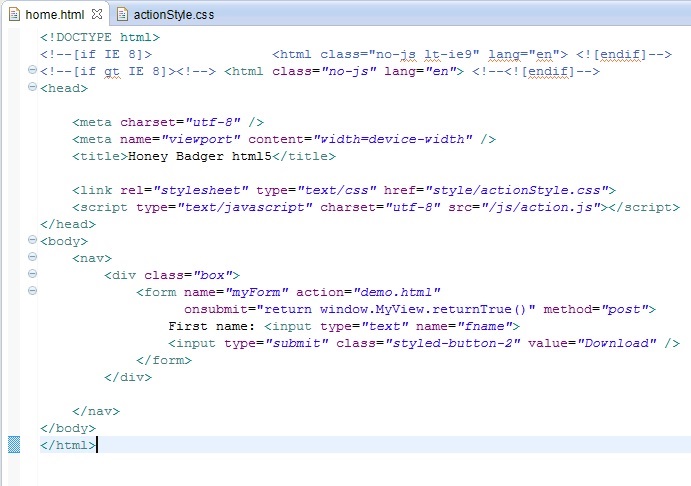This screenshot has width=691, height=486.
Task: Collapse the body element fold marker
Action: pyautogui.click(x=33, y=241)
